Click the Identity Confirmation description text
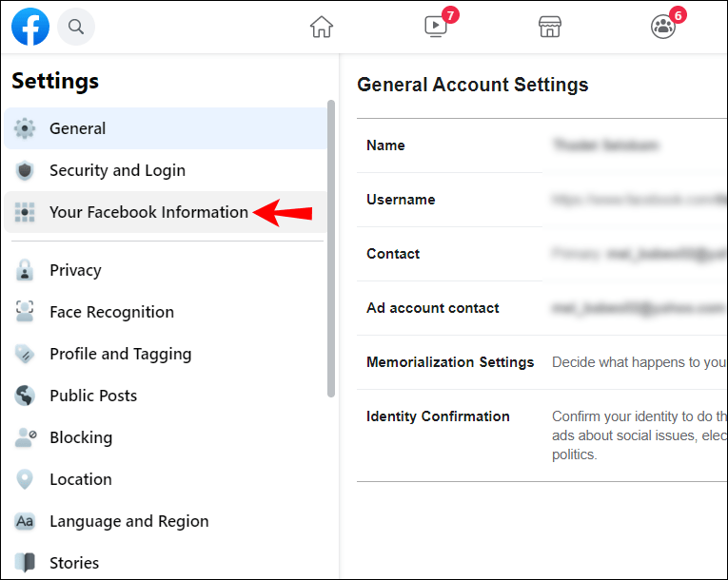 pyautogui.click(x=639, y=435)
